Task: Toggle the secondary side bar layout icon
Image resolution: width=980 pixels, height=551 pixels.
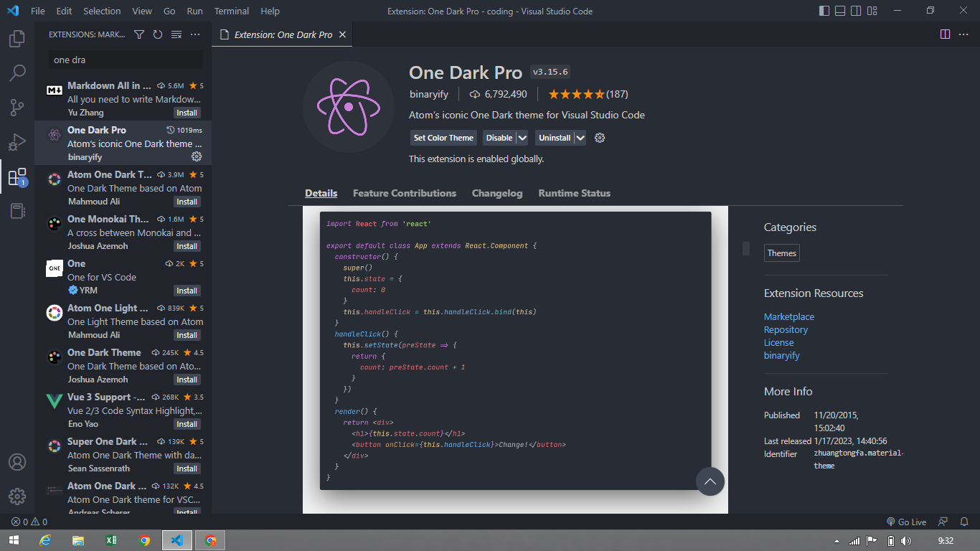Action: 856,11
